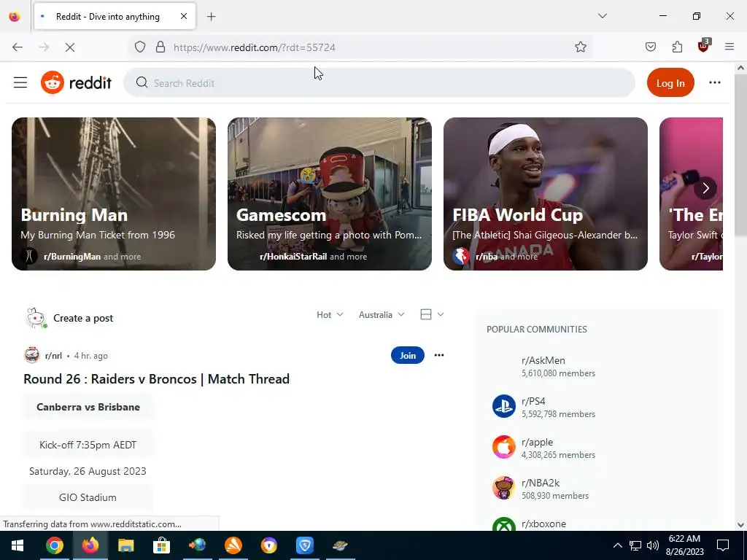Open the r/nrl post options menu
This screenshot has height=560, width=747.
pos(438,355)
